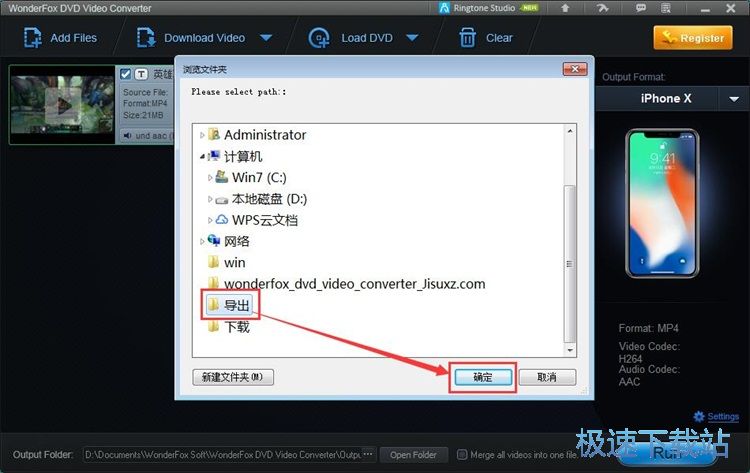Expand the 本地磁盘 (D:) drive
The image size is (750, 473).
(210, 199)
